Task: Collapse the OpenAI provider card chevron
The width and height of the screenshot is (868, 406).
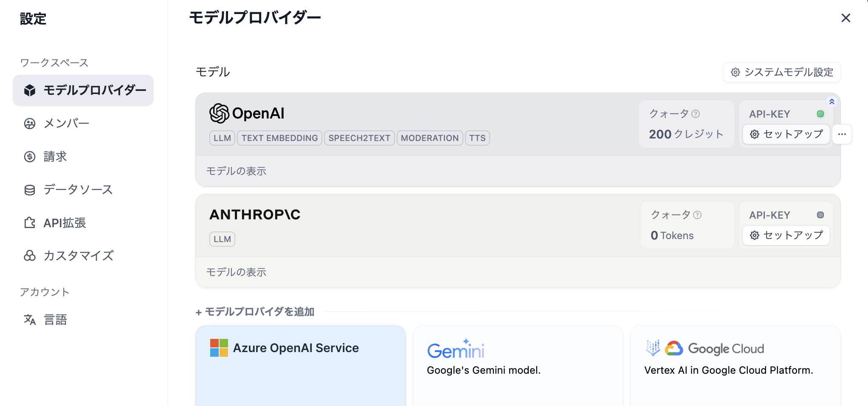Action: 832,101
